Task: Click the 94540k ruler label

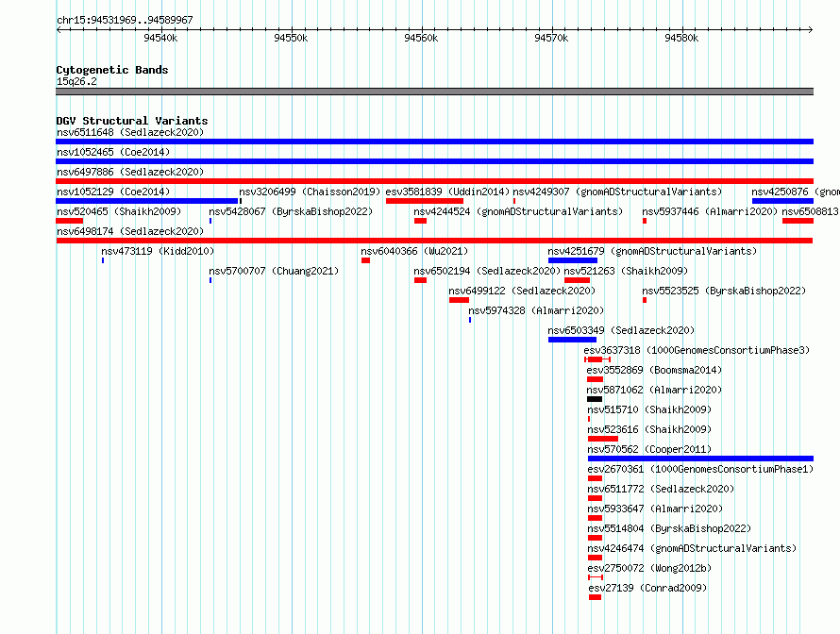Action: click(x=160, y=38)
